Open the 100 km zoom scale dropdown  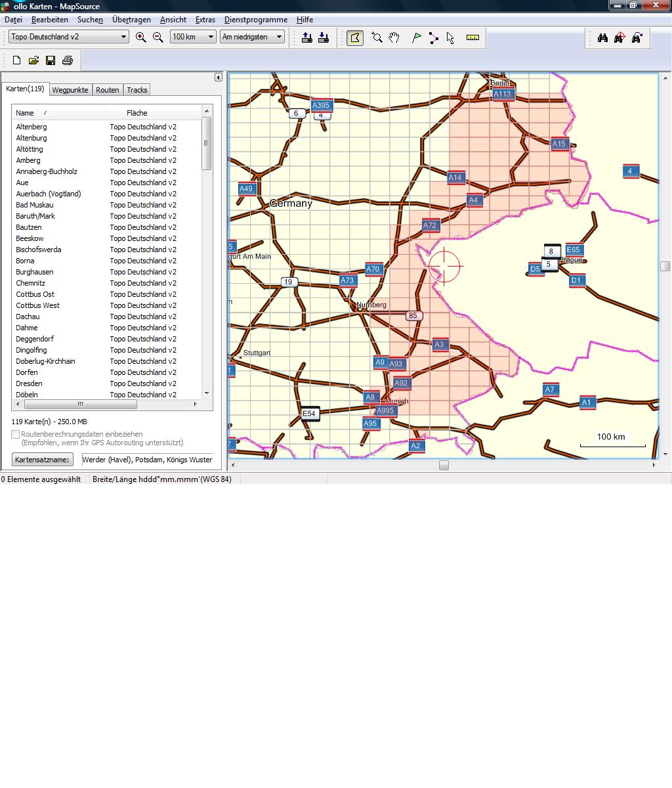(x=193, y=37)
